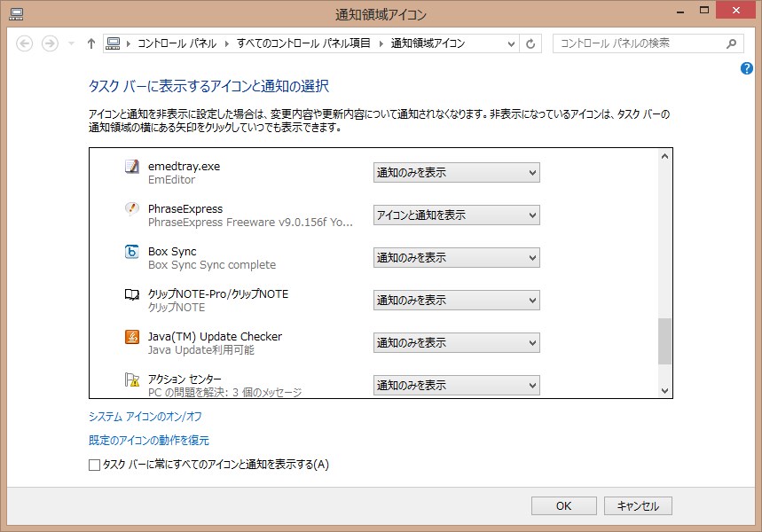Close the 通知領域アイコン window
762x532 pixels.
pyautogui.click(x=735, y=11)
